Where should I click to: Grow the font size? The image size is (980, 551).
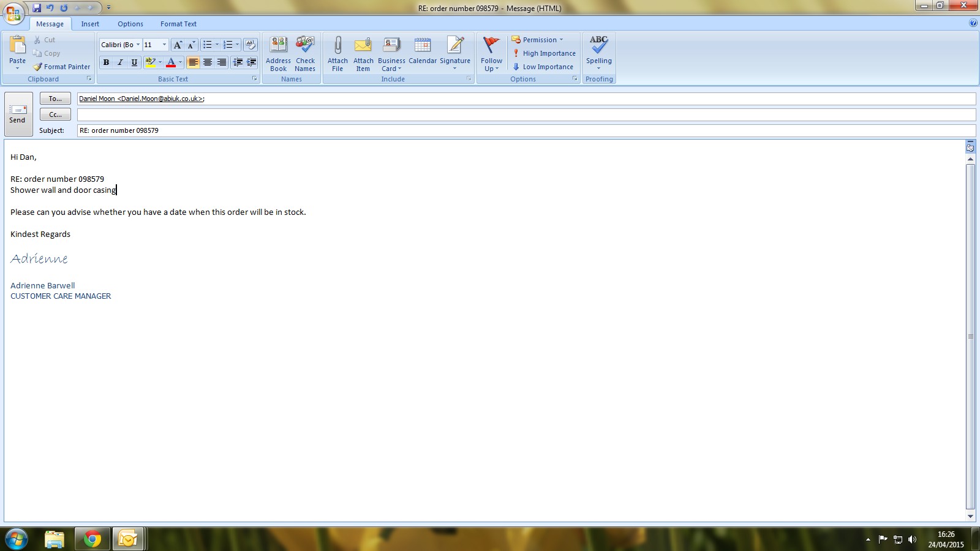click(x=178, y=45)
